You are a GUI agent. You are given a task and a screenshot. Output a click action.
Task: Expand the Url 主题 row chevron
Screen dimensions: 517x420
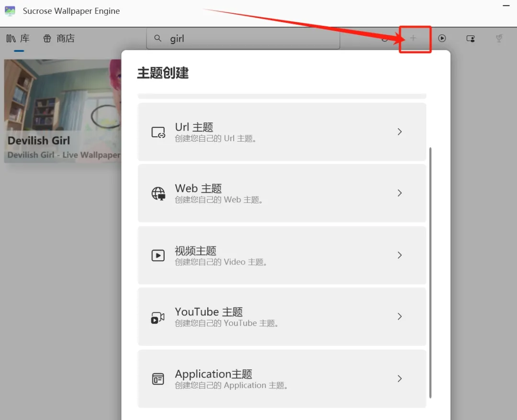(400, 132)
